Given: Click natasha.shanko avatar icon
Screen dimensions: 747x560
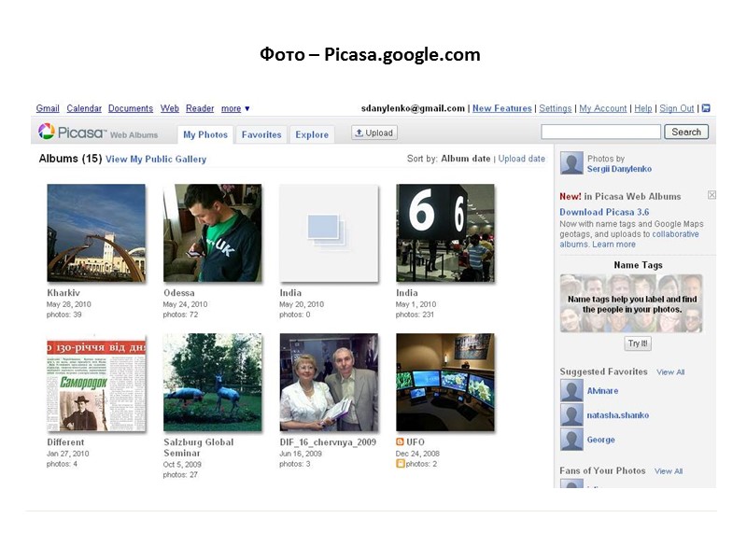Looking at the screenshot, I should click(x=571, y=414).
